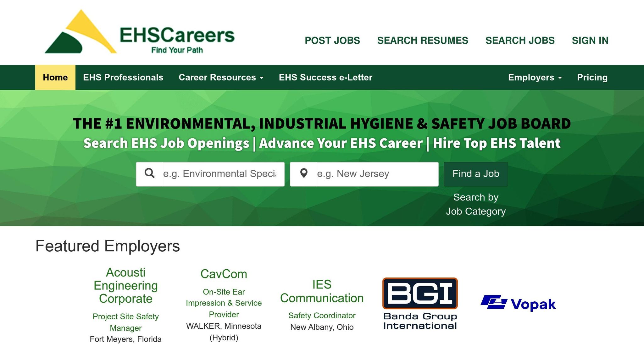Open SEARCH RESUMES in the header
This screenshot has height=362, width=644.
pyautogui.click(x=422, y=40)
